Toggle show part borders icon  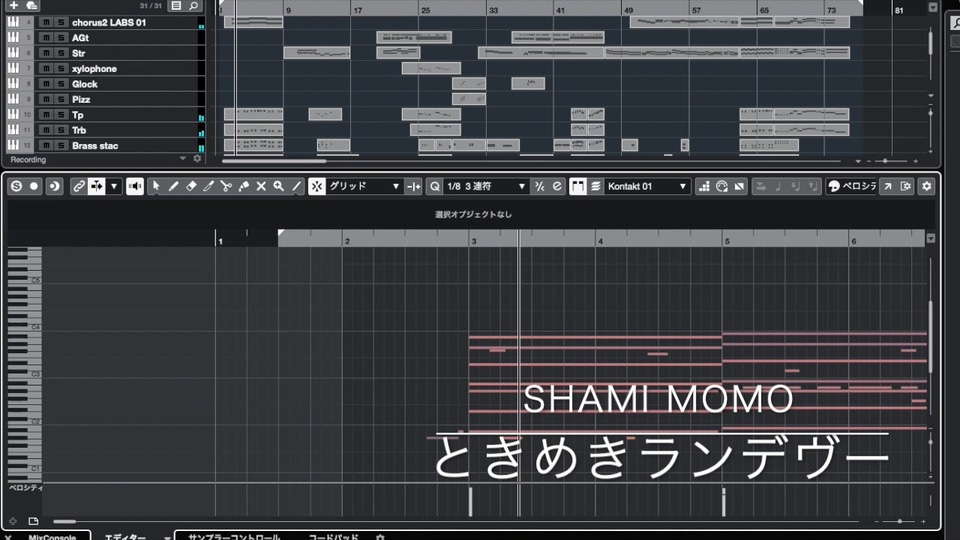click(x=577, y=186)
